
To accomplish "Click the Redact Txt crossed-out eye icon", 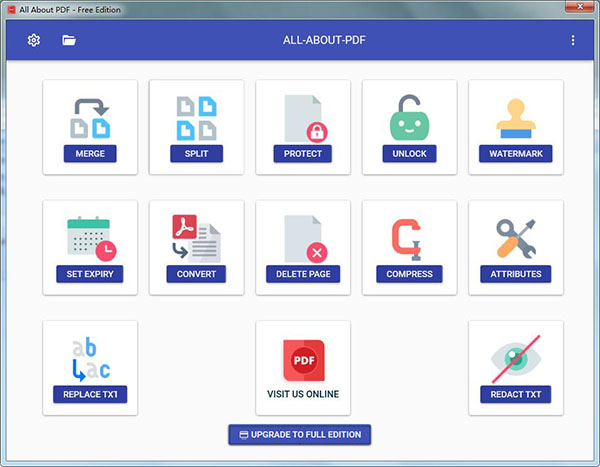I will [516, 359].
